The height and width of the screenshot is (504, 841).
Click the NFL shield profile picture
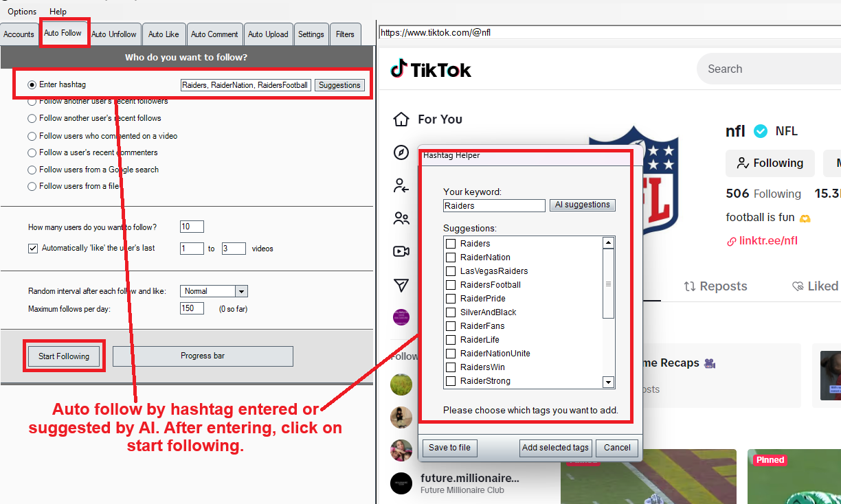633,180
